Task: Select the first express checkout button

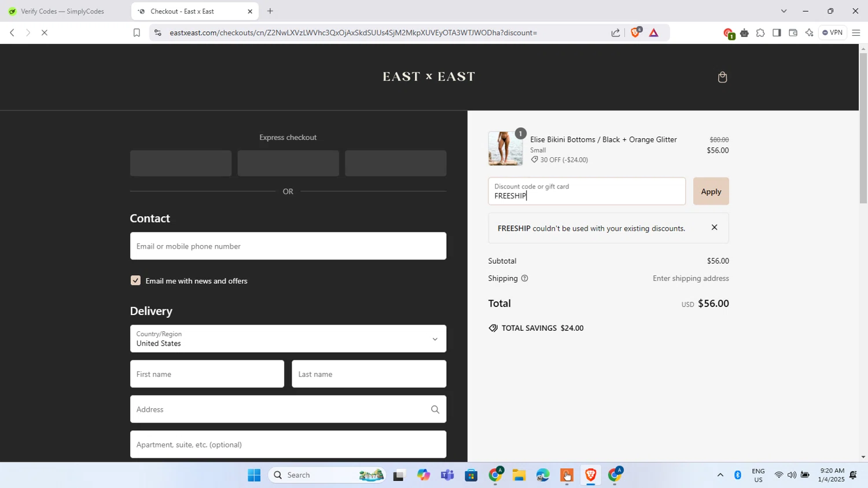Action: (181, 163)
